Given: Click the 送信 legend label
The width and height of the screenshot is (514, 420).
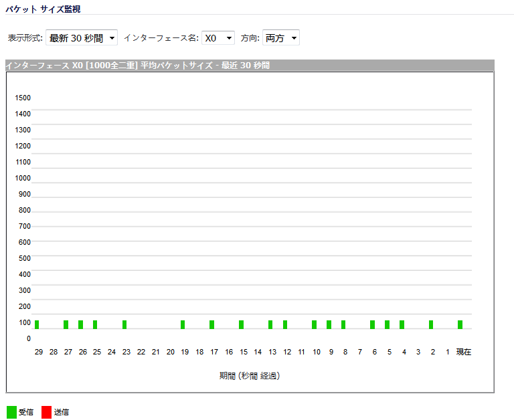Looking at the screenshot, I should 62,412.
